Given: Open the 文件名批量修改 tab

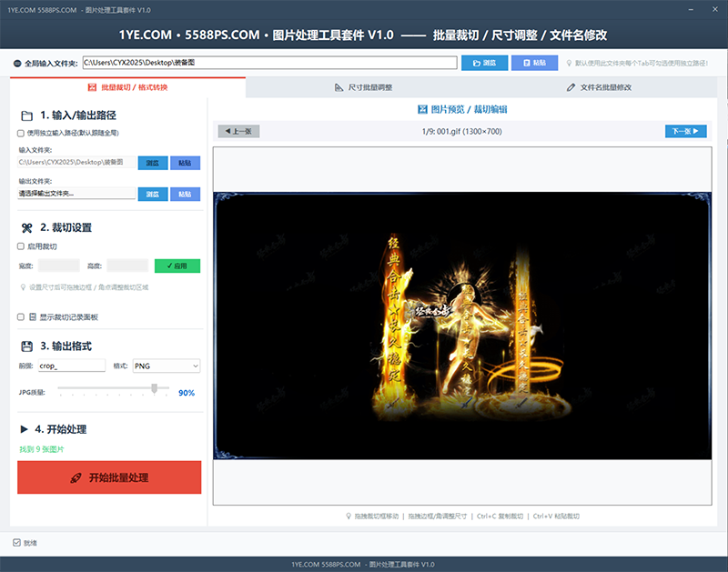Looking at the screenshot, I should click(599, 87).
